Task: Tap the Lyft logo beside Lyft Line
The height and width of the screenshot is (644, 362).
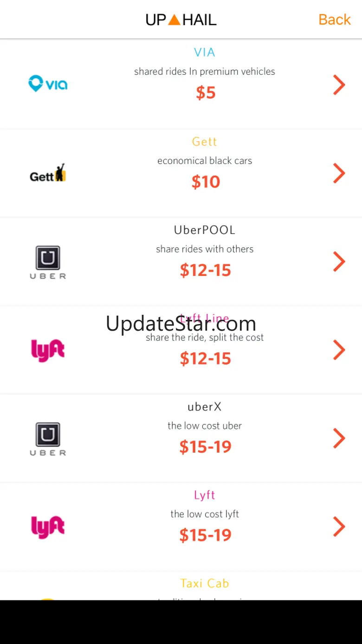Action: [48, 350]
